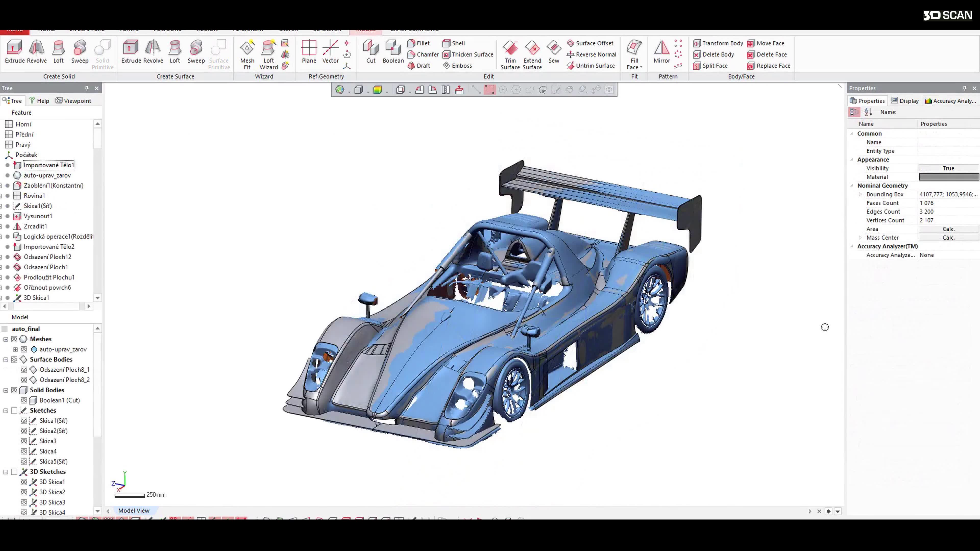Toggle visibility of Boolean1 (Cut) body
Screen dimensions: 980x551
tap(23, 400)
